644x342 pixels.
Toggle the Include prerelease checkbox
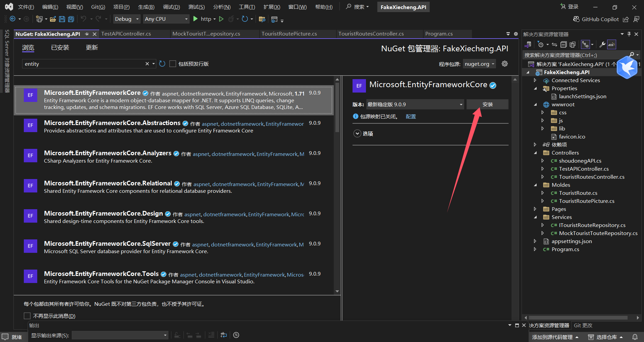[x=173, y=64]
